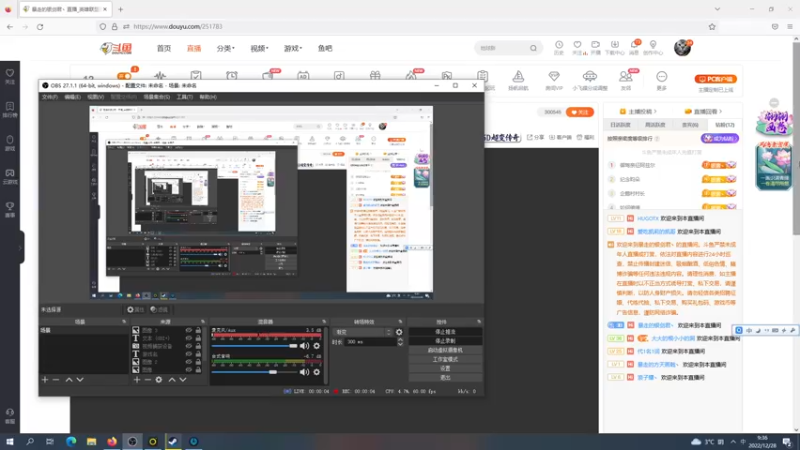Reload the page in the browser toolbar

40,27
